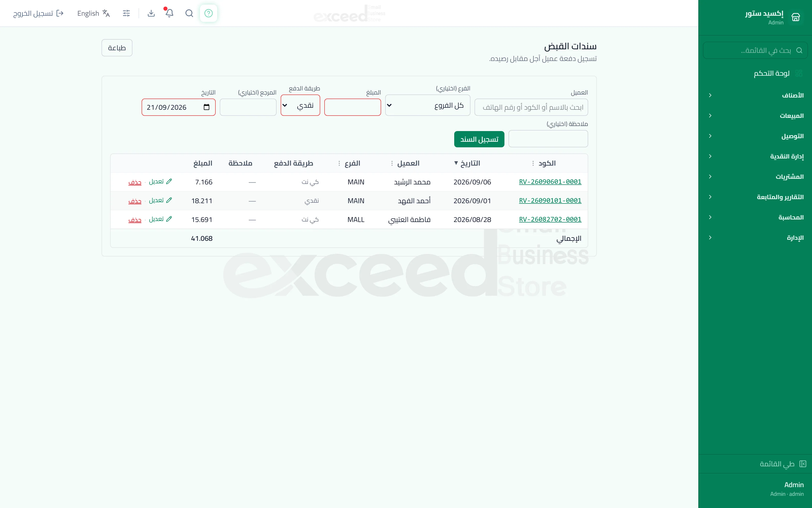The height and width of the screenshot is (508, 812).
Task: Focus the المرجع reference input
Action: click(x=248, y=107)
